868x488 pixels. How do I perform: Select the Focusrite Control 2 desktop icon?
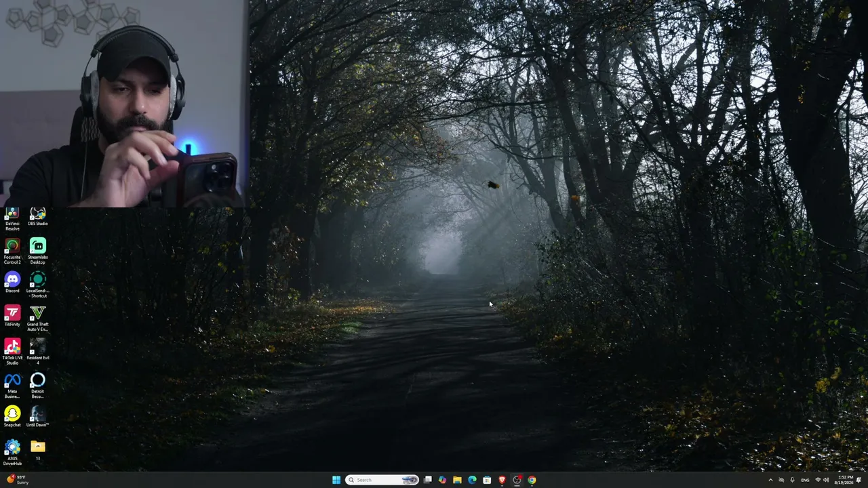coord(12,252)
